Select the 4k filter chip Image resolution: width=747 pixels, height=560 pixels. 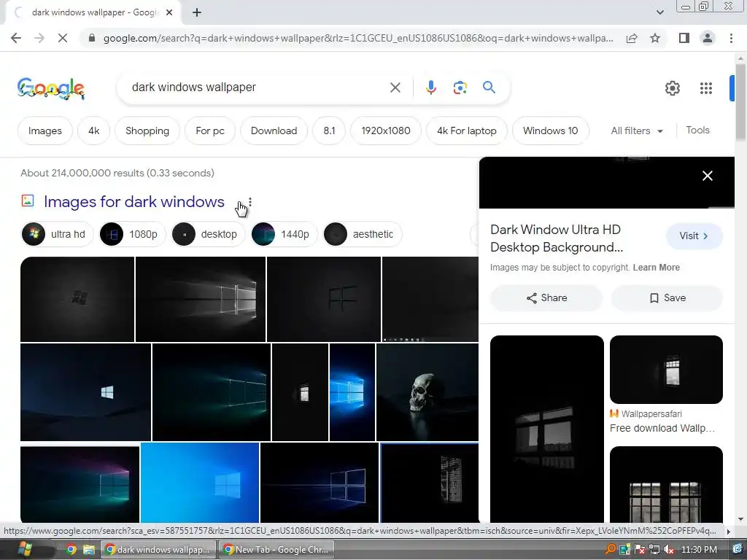pyautogui.click(x=94, y=131)
